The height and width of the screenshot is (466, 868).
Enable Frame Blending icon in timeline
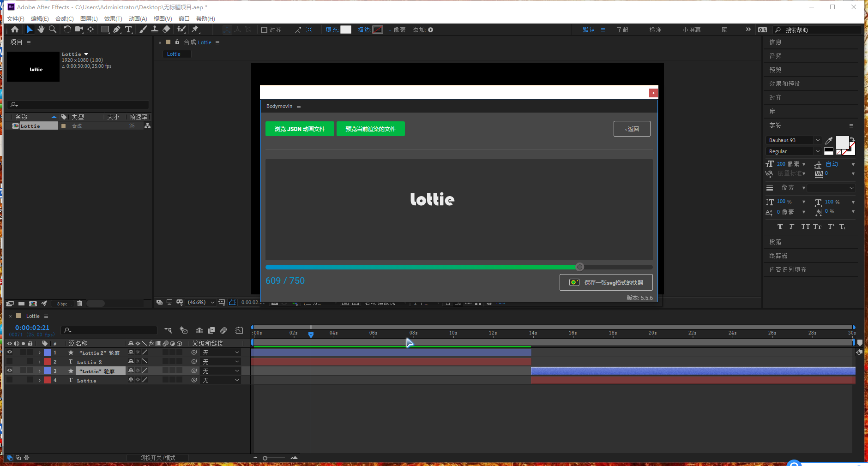click(x=211, y=330)
